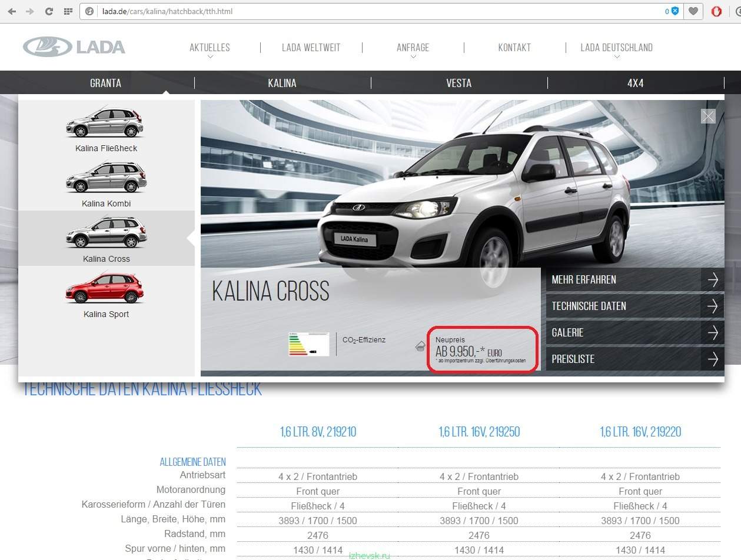The width and height of the screenshot is (741, 560).
Task: Open the Galerie button
Action: click(635, 332)
